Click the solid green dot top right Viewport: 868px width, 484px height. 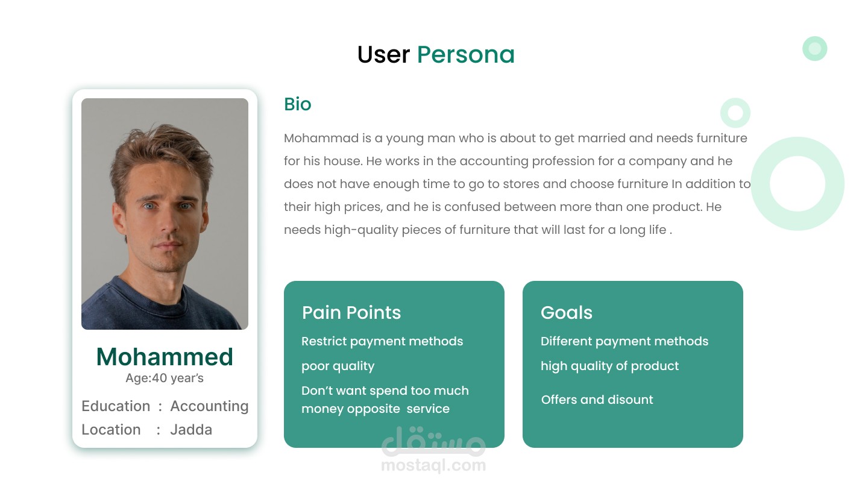click(x=814, y=49)
